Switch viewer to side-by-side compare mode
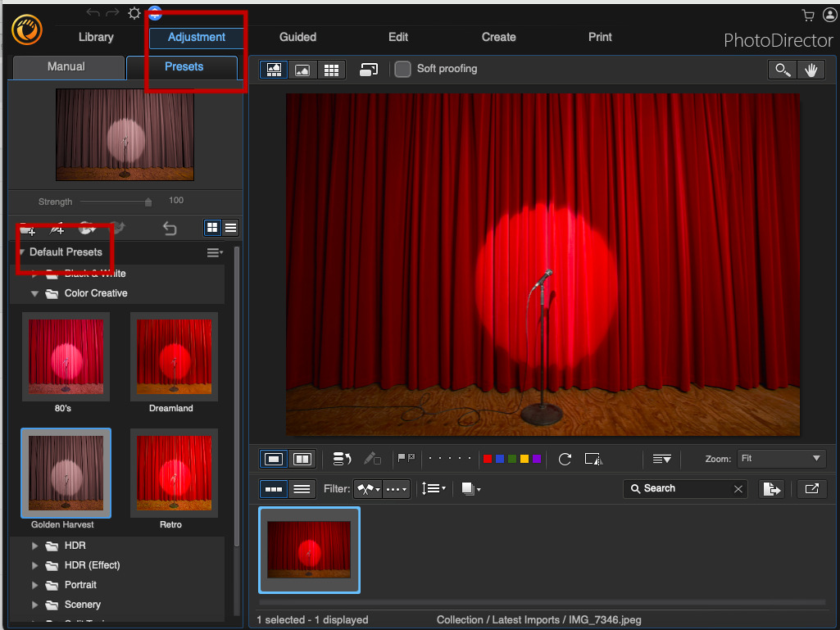 pyautogui.click(x=302, y=459)
